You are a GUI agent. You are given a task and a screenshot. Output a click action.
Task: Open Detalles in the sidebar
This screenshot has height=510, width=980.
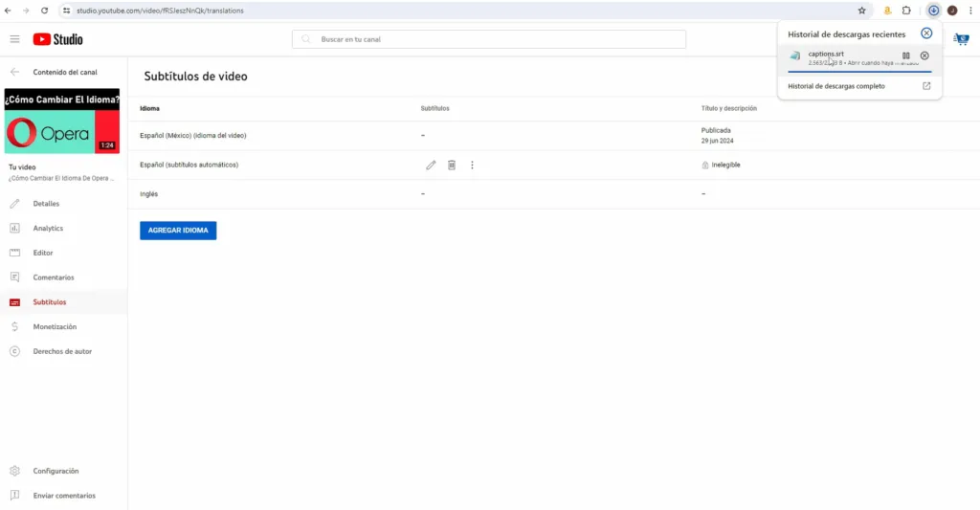coord(64,204)
